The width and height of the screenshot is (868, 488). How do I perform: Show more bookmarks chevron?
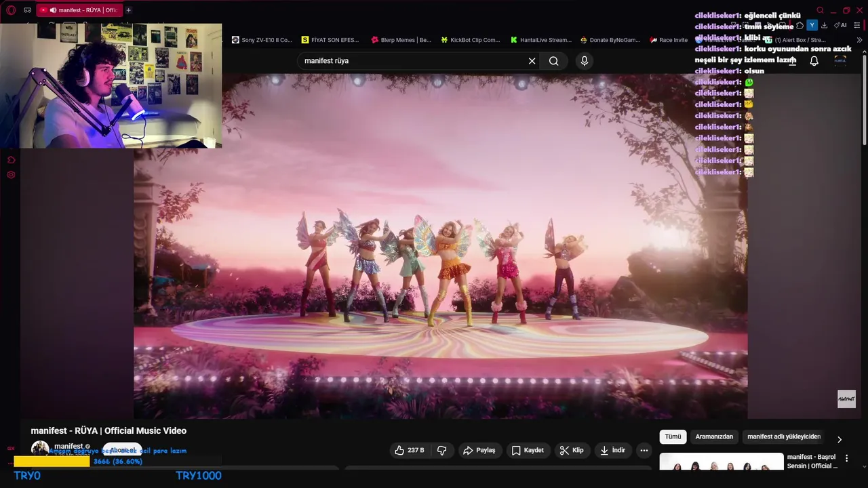coord(860,40)
